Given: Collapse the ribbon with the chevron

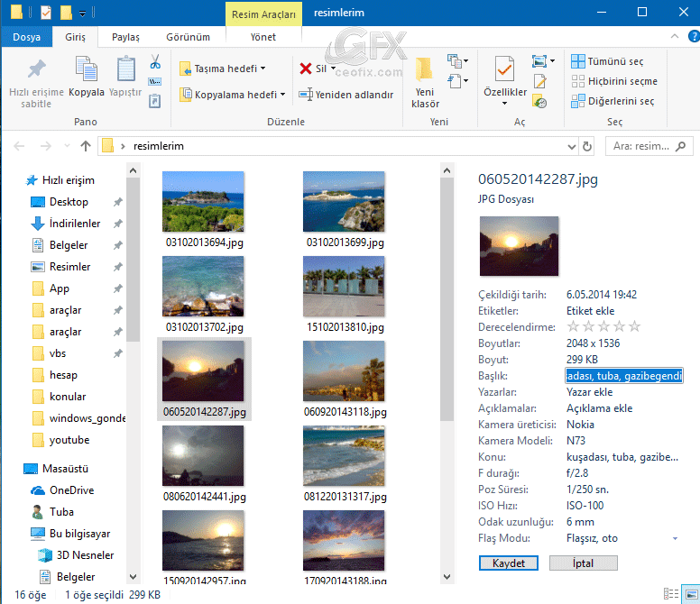Looking at the screenshot, I should click(x=675, y=36).
